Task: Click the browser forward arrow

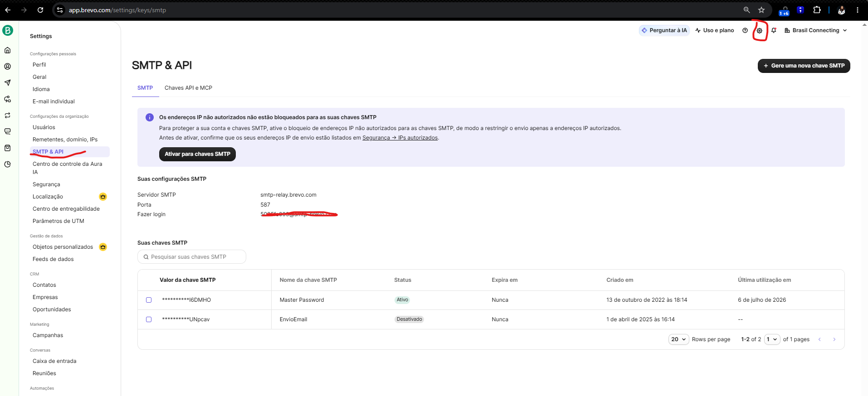Action: (x=24, y=10)
